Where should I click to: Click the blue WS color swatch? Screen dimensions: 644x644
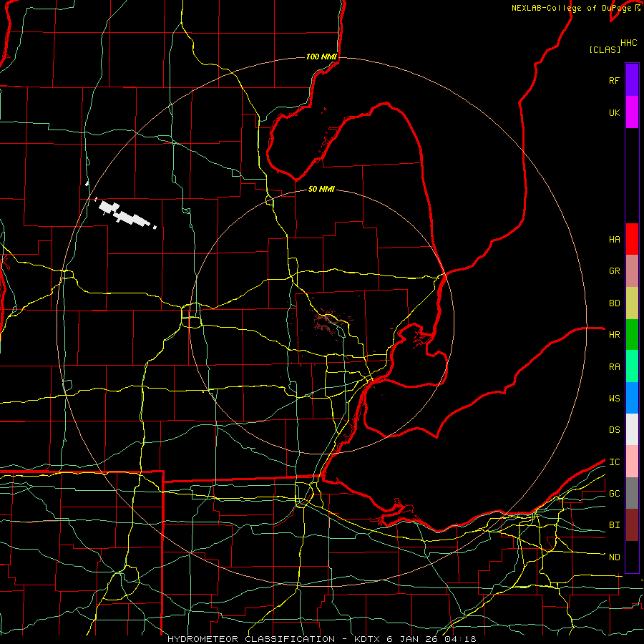pos(632,398)
